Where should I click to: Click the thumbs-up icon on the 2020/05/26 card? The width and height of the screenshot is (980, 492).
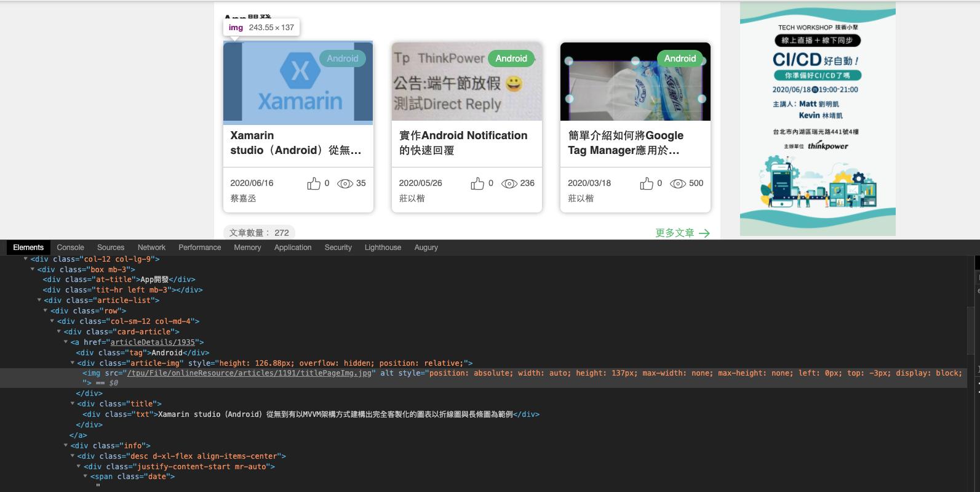(x=477, y=183)
